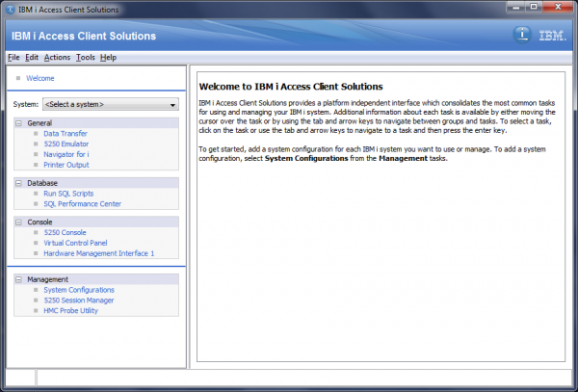Viewport: 578px width, 392px height.
Task: Open the 5250 Console task
Action: coord(65,232)
